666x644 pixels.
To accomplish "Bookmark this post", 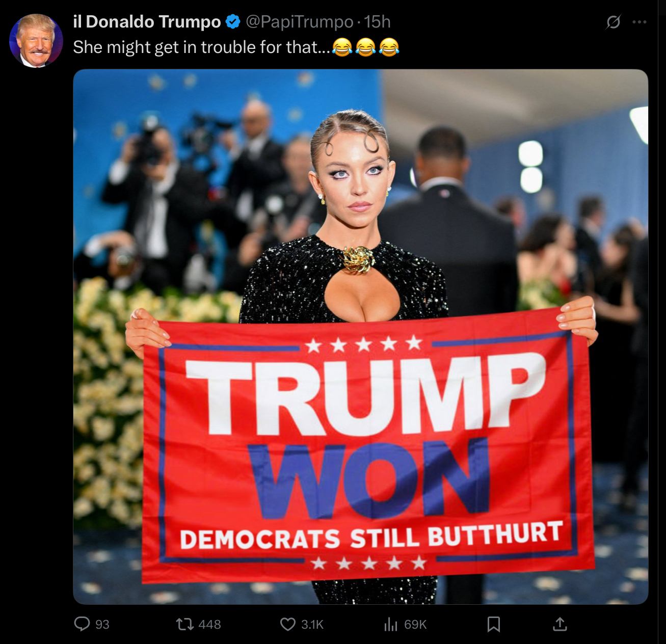I will pyautogui.click(x=494, y=624).
